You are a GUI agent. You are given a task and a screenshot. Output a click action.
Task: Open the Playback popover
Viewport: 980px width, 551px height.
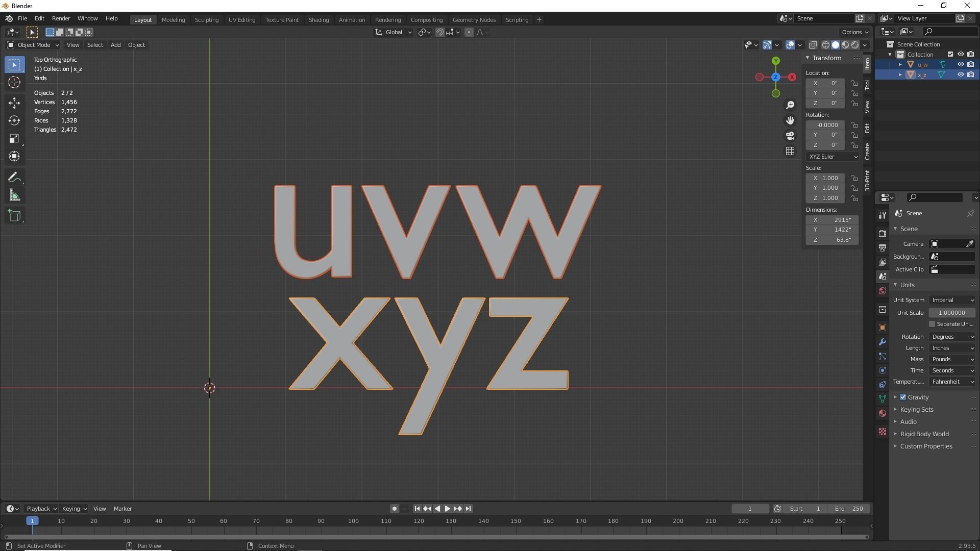coord(41,509)
